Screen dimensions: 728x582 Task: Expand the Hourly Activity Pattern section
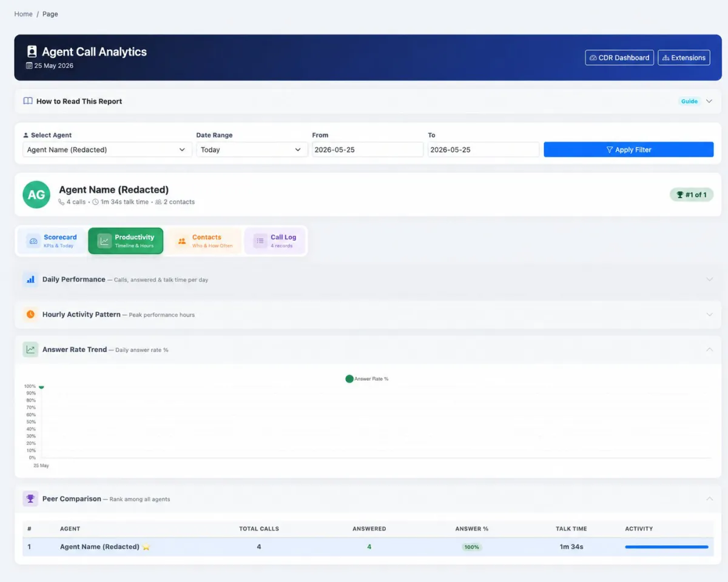point(710,315)
